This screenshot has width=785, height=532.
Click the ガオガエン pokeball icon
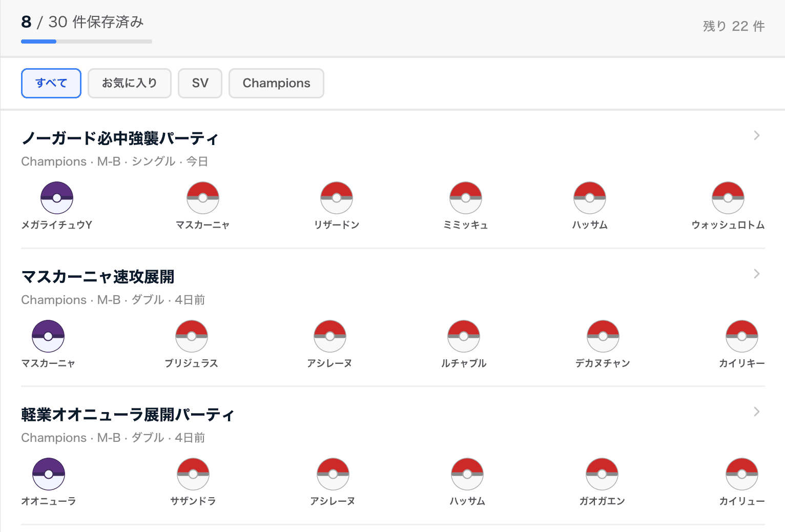(x=602, y=474)
